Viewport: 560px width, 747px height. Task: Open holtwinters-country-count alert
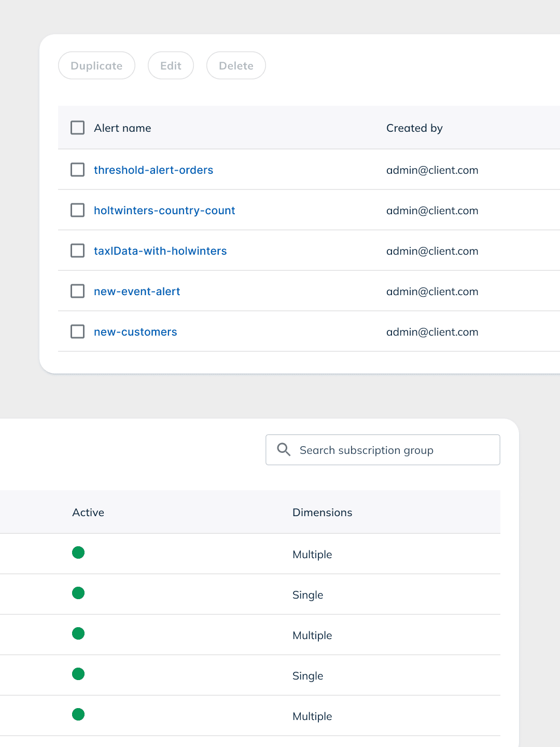point(164,211)
